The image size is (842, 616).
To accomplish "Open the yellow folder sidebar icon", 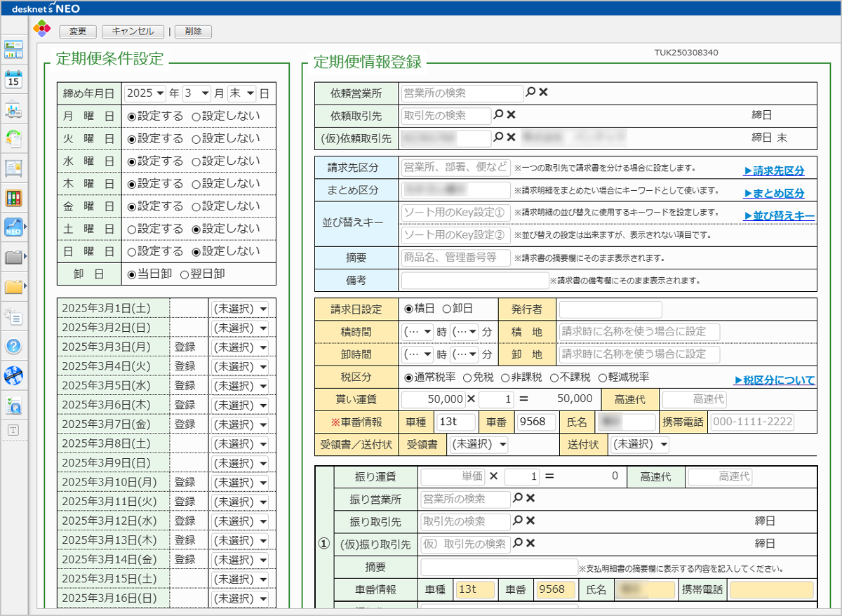I will [x=14, y=286].
